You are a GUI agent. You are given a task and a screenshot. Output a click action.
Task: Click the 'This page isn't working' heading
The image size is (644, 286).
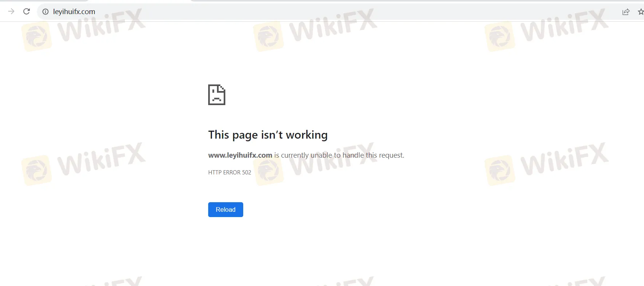[x=268, y=135]
